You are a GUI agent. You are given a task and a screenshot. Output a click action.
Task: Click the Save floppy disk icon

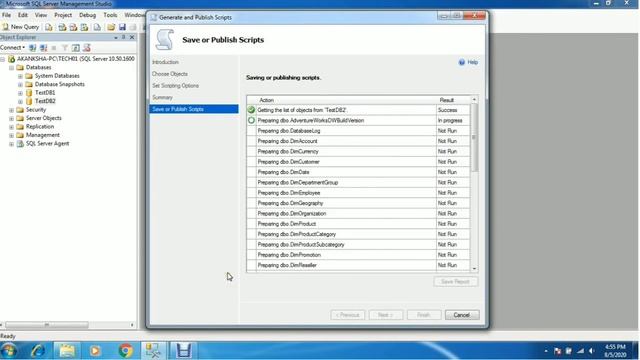point(122,27)
